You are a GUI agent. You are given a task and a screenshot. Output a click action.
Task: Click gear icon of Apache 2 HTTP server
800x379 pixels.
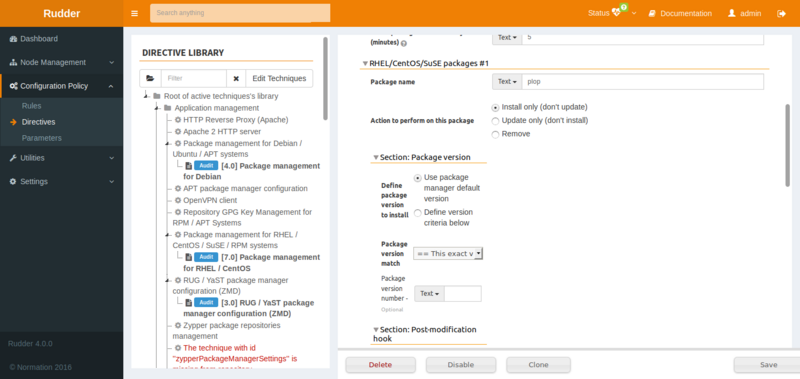pos(178,132)
